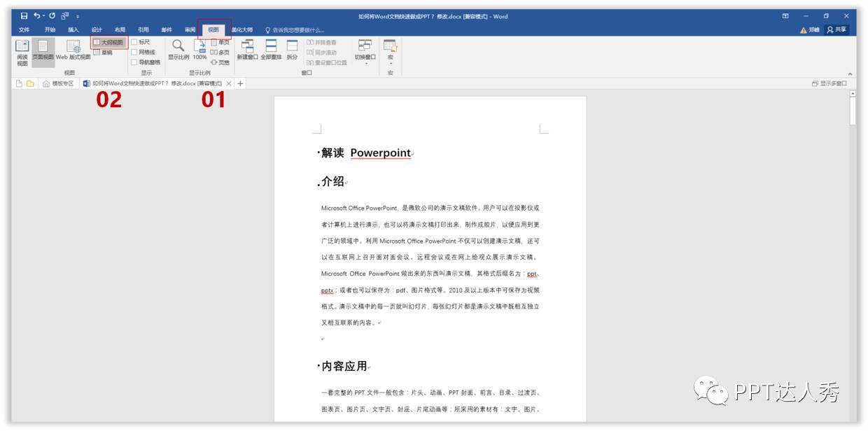Click the account name with warning icon
The height and width of the screenshot is (431, 868).
click(810, 30)
